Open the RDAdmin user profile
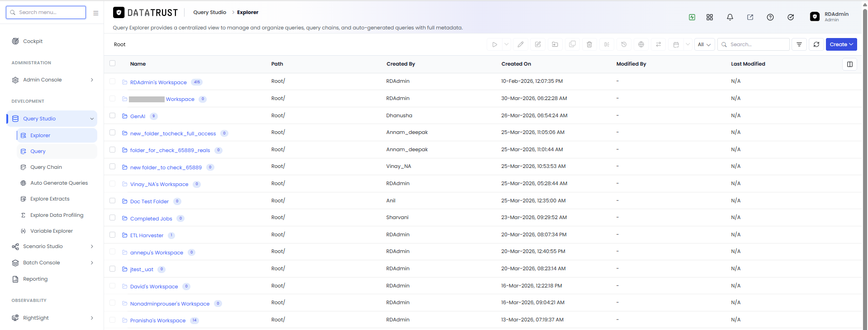868x330 pixels. pyautogui.click(x=830, y=17)
